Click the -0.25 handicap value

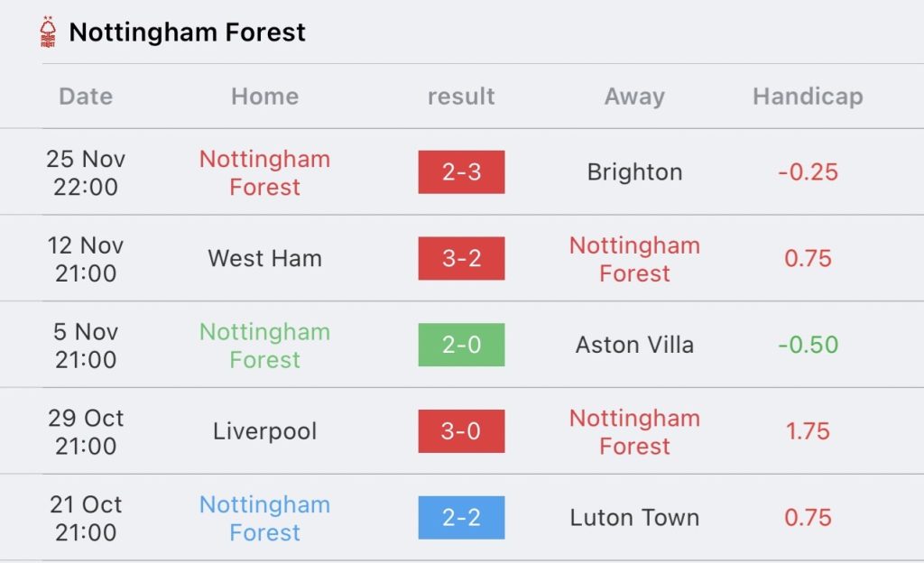click(808, 172)
